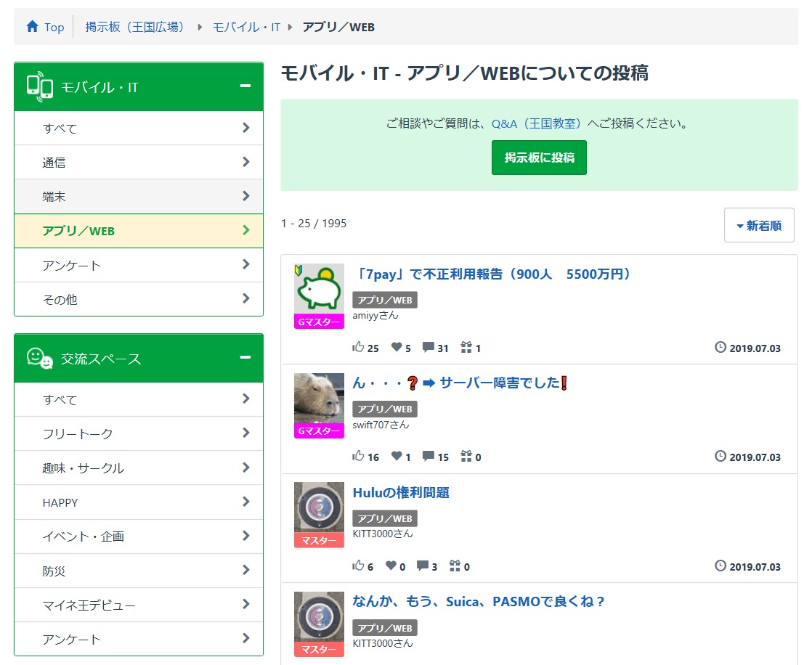Click amiyy's piggy bank avatar thumbnail
812x665 pixels.
coord(319,289)
